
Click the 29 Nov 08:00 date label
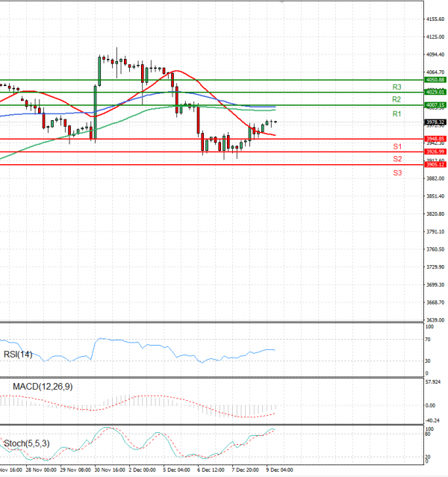[75, 470]
